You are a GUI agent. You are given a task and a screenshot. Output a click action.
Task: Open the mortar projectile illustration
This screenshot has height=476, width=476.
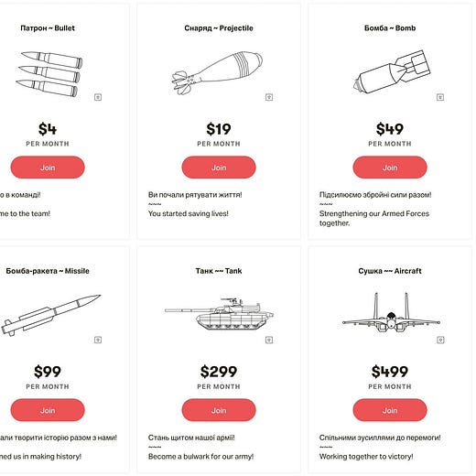(217, 73)
